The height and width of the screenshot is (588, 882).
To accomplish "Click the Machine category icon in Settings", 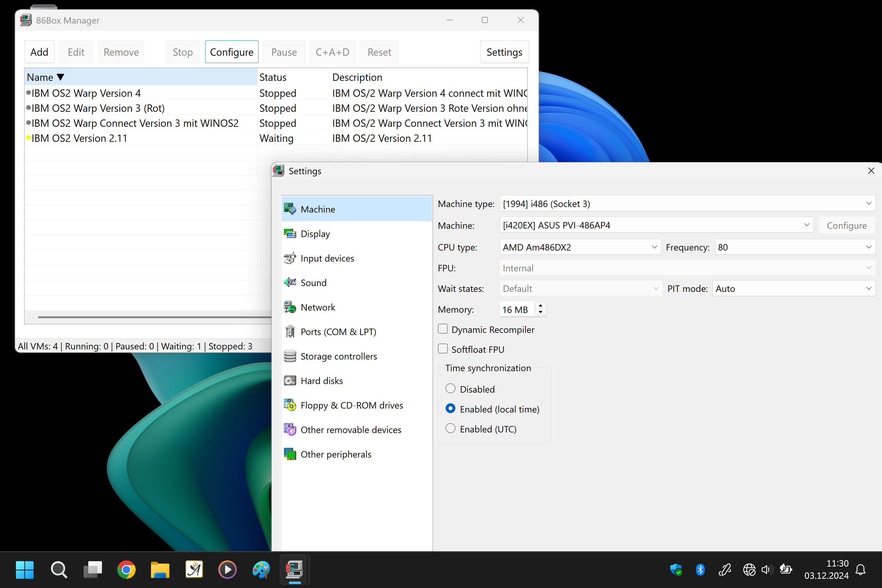I will click(290, 209).
